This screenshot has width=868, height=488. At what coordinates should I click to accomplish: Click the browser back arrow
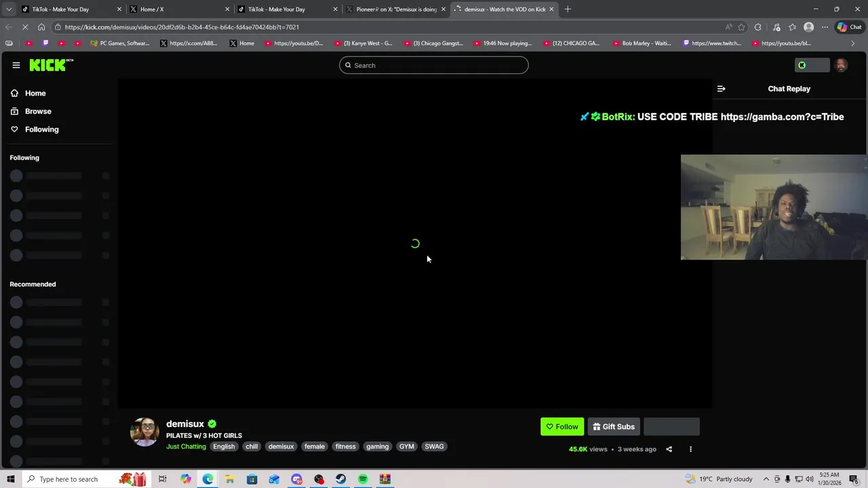point(8,27)
